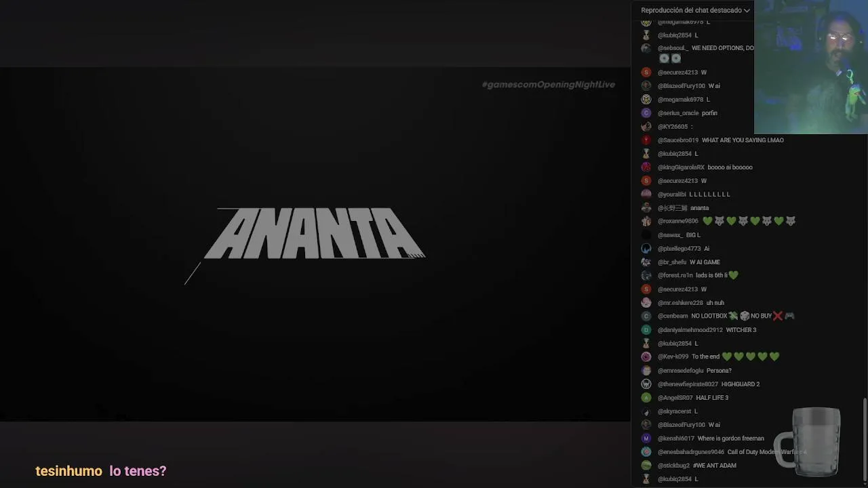The height and width of the screenshot is (488, 868).
Task: Click the 'Persona?' chat message
Action: pyautogui.click(x=719, y=371)
